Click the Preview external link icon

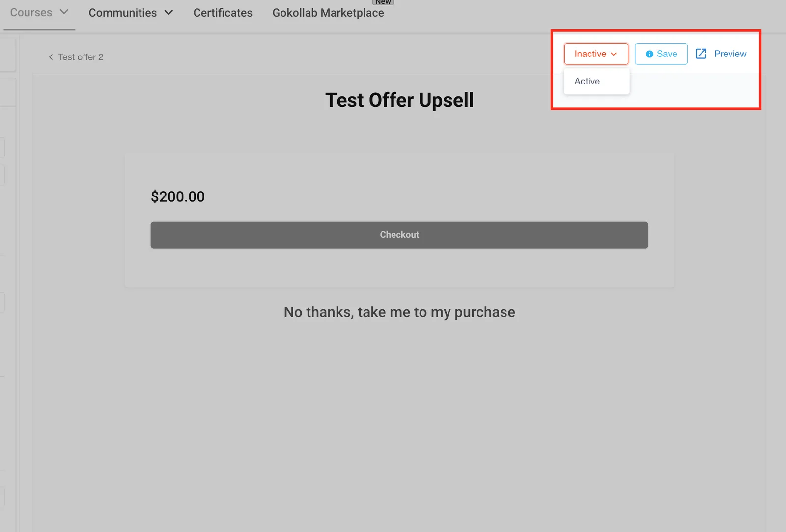pos(701,54)
